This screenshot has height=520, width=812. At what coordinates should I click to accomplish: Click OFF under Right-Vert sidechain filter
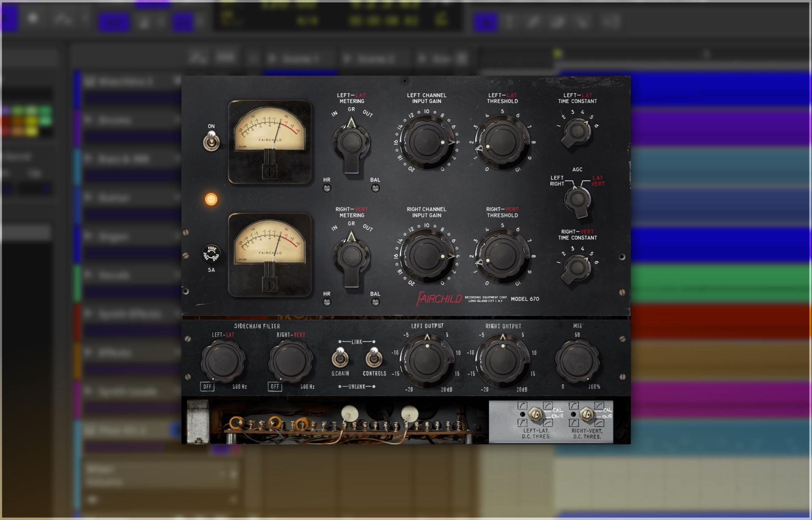click(275, 386)
